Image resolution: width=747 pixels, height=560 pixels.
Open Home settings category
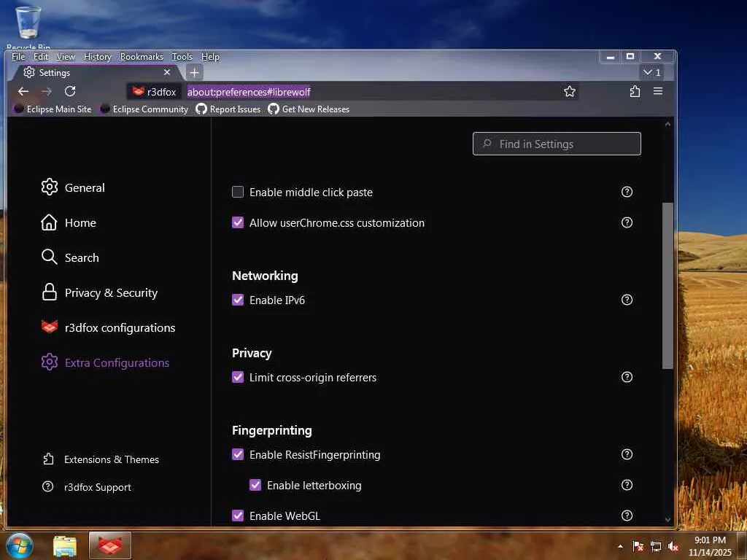pyautogui.click(x=69, y=223)
